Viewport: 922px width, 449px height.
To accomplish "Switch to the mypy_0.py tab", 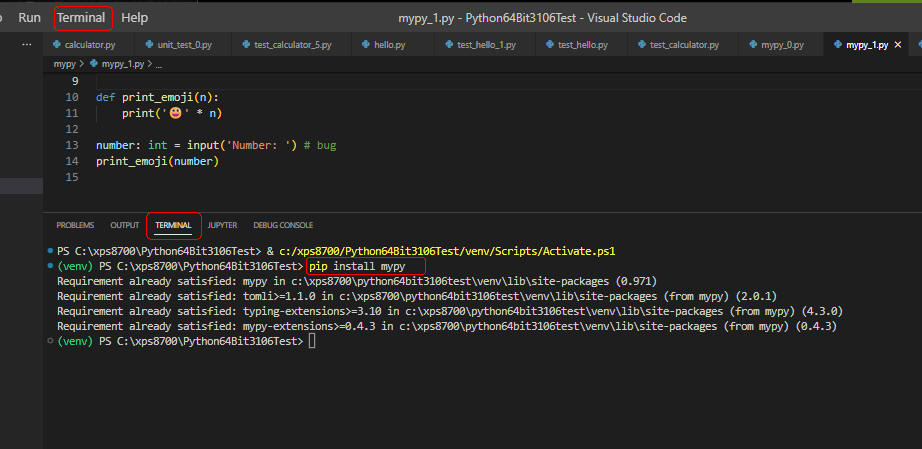I will pyautogui.click(x=782, y=45).
